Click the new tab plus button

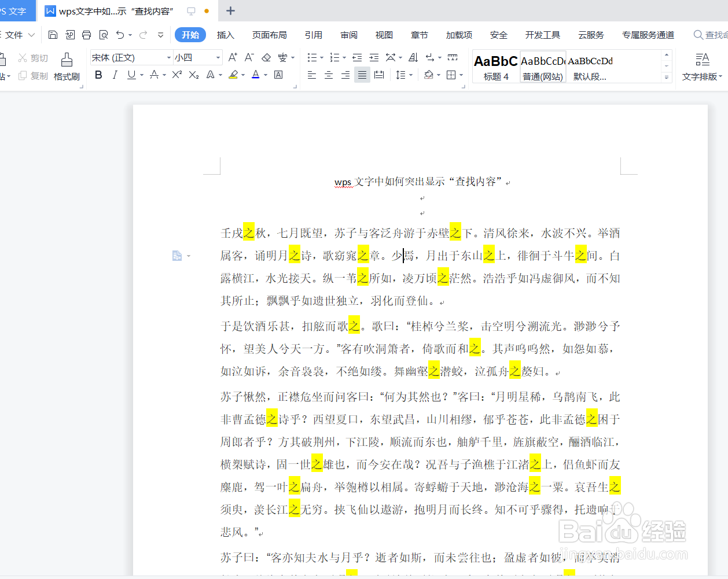pos(230,11)
